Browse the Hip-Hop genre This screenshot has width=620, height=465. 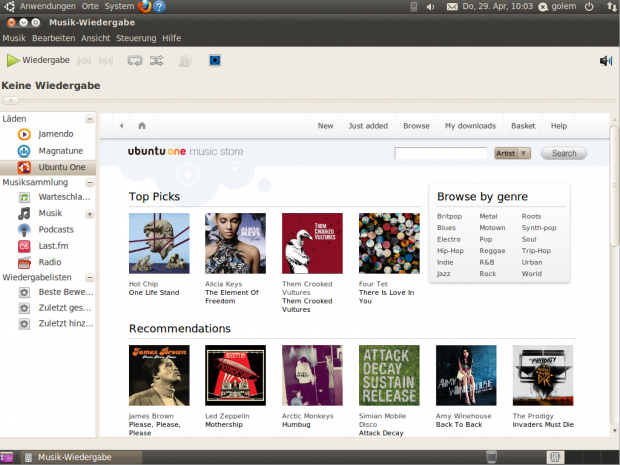[x=450, y=251]
